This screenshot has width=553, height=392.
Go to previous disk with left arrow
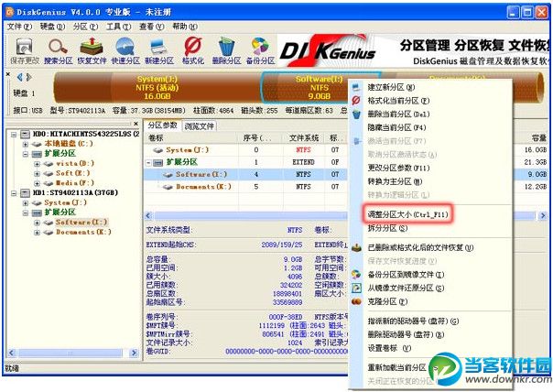coord(20,77)
